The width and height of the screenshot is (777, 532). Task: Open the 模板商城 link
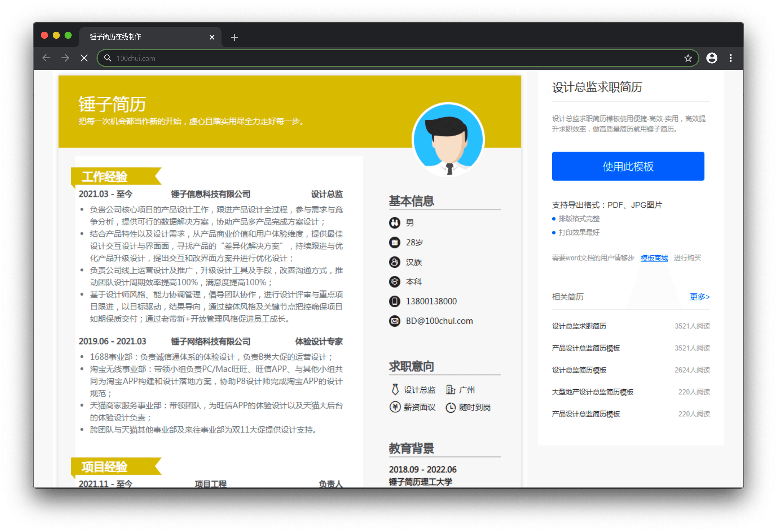(654, 258)
